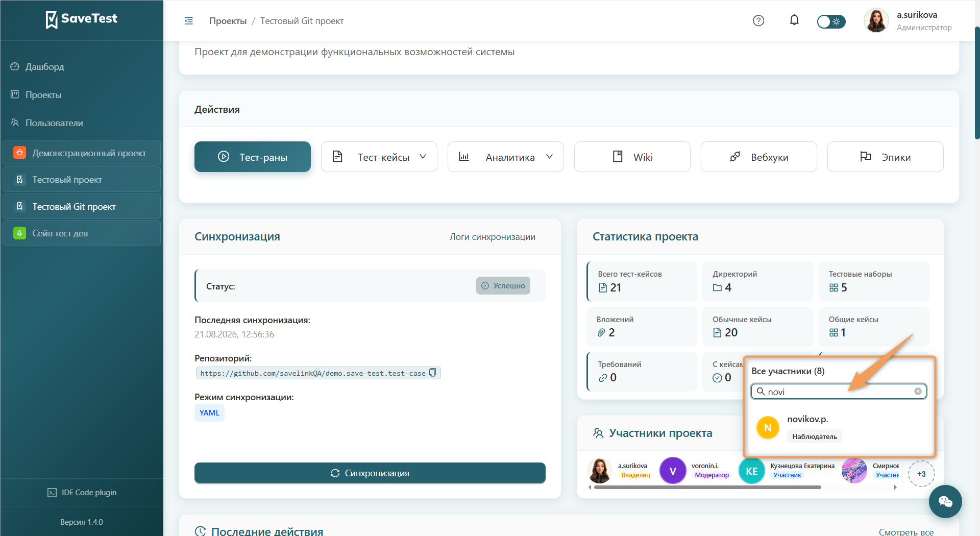Select Демонстрационный проект in sidebar
The height and width of the screenshot is (536, 980).
coord(82,153)
